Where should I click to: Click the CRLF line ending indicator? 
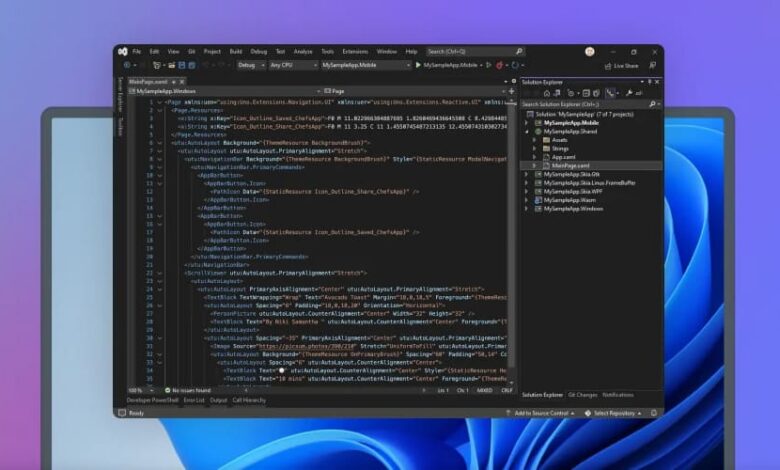tap(506, 390)
